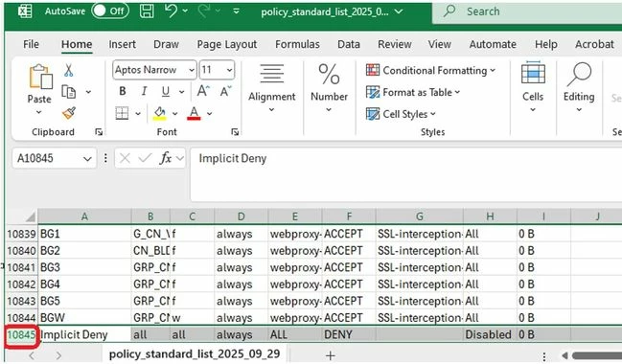Viewport: 622px width, 364px height.
Task: Open the Review tab
Action: point(395,44)
